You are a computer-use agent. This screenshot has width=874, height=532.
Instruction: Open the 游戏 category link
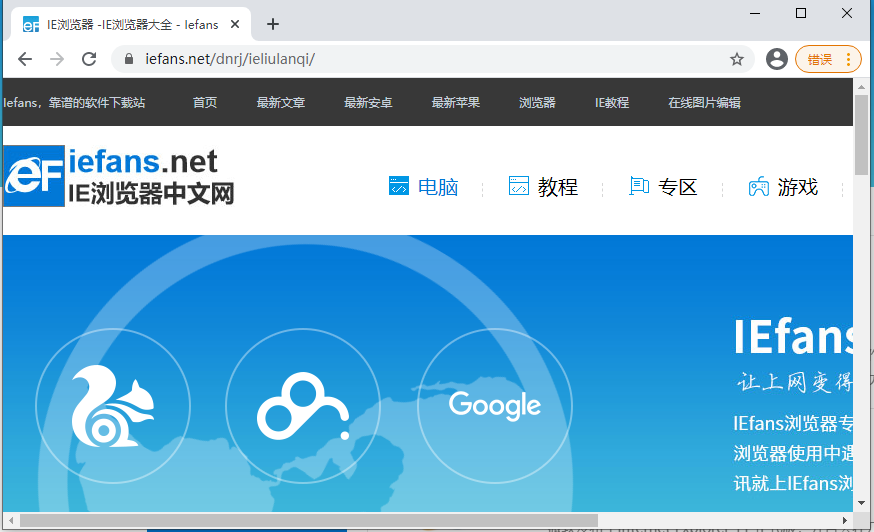[798, 187]
